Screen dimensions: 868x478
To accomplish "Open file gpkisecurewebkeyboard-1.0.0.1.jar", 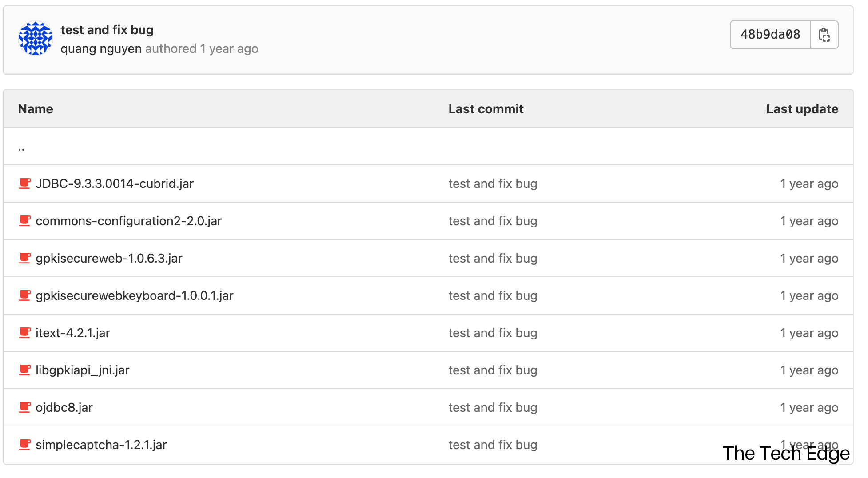I will (x=134, y=295).
